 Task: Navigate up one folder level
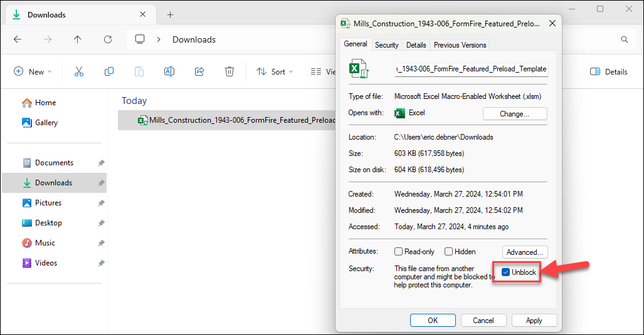click(78, 39)
